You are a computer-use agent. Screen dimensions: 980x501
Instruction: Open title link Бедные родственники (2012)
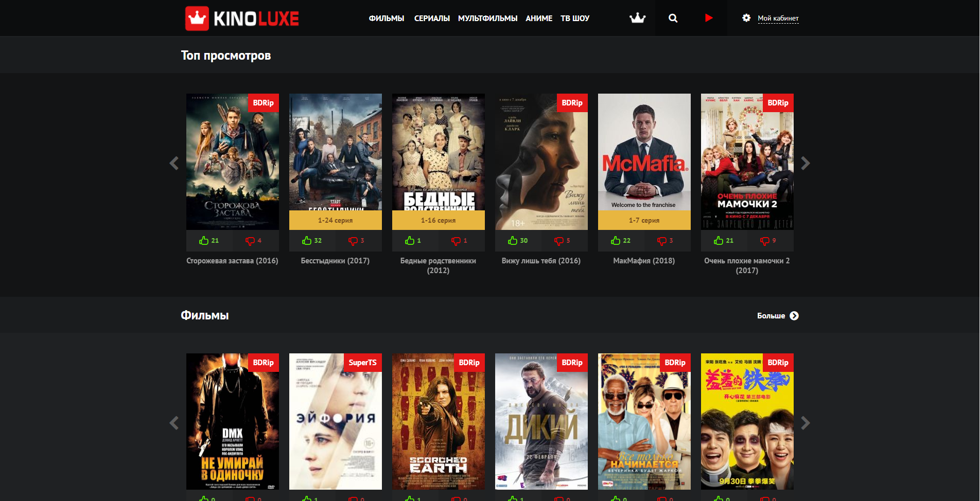tap(438, 265)
